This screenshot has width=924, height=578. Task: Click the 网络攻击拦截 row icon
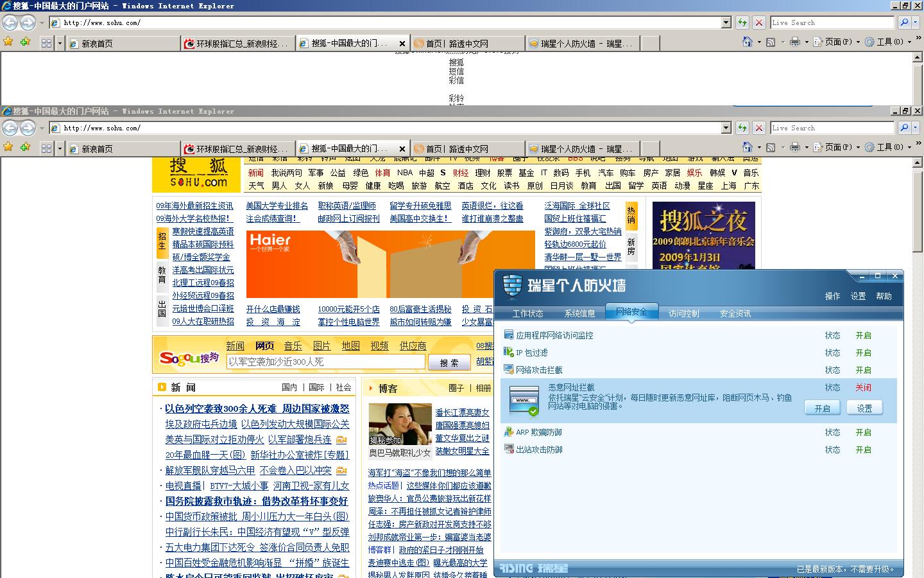[x=509, y=369]
